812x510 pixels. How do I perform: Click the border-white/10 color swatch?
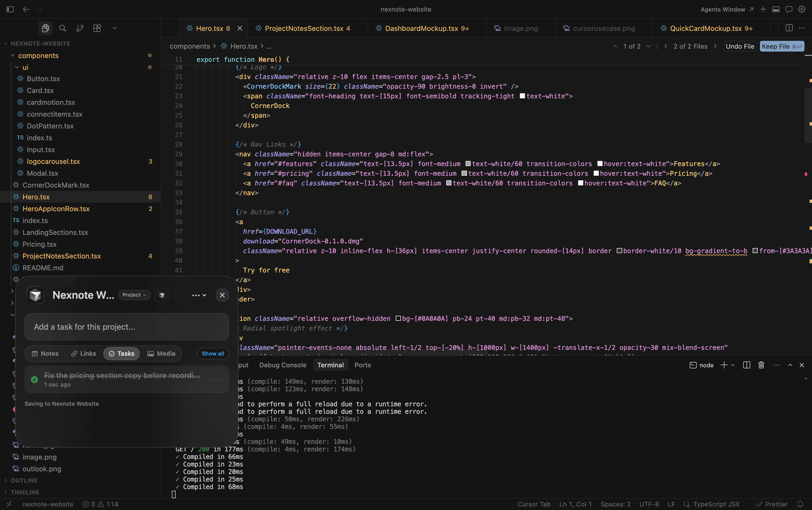click(619, 251)
